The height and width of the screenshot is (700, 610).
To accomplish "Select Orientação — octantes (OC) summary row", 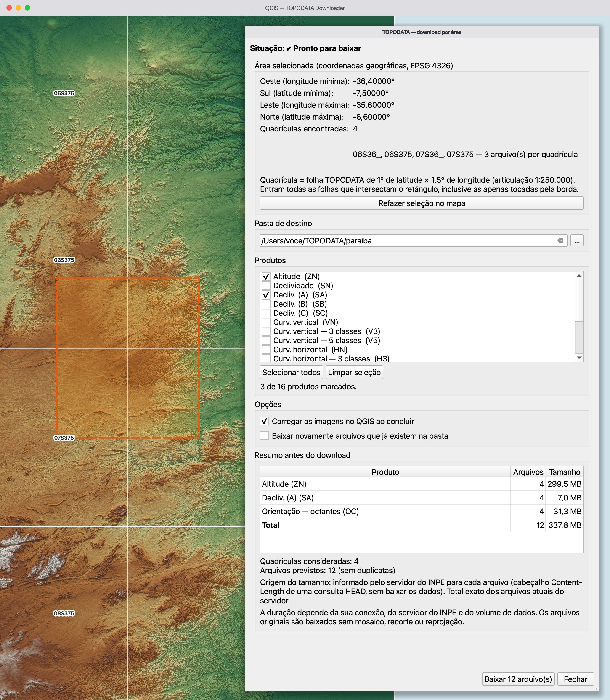I will (422, 511).
